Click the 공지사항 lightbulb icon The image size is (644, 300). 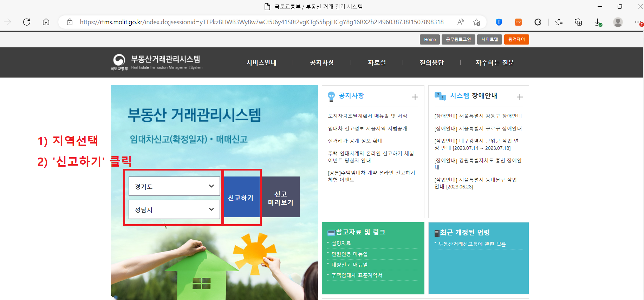tap(331, 96)
